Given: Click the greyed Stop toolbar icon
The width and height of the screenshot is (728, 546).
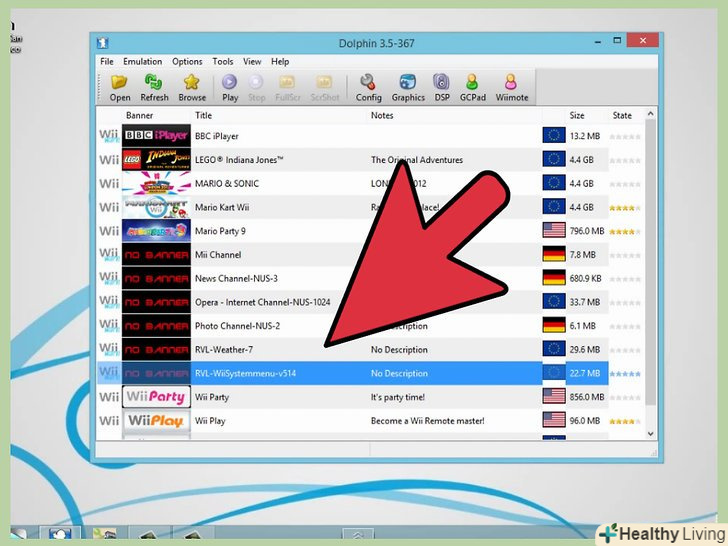Looking at the screenshot, I should click(256, 82).
